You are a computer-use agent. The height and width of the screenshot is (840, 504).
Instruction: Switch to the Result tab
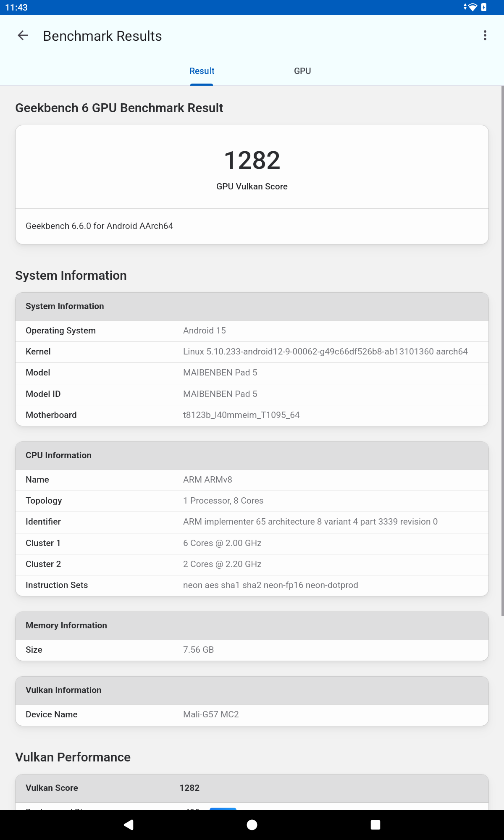click(x=202, y=71)
